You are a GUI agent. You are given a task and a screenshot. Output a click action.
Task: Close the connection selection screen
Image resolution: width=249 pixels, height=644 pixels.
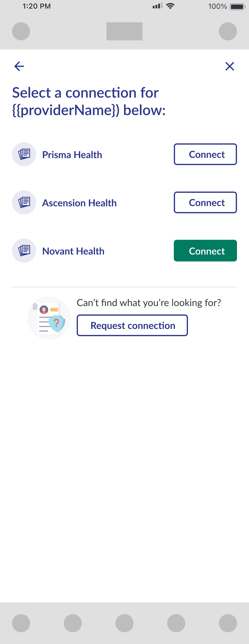230,66
